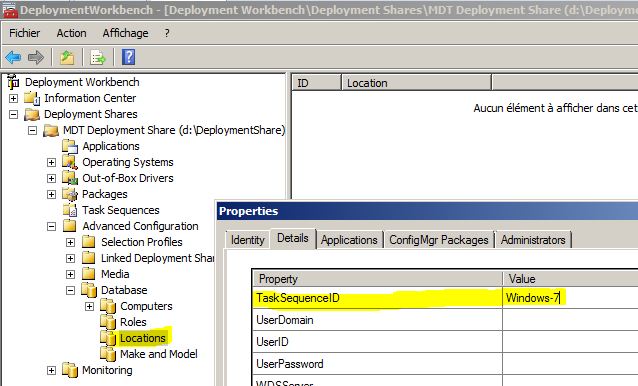Viewport: 638px width, 386px height.
Task: Click the Locations database icon
Action: coord(108,338)
